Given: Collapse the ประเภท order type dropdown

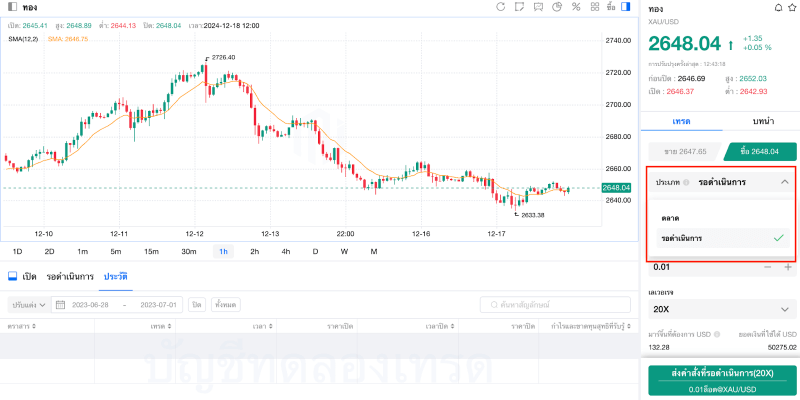Looking at the screenshot, I should pos(784,182).
